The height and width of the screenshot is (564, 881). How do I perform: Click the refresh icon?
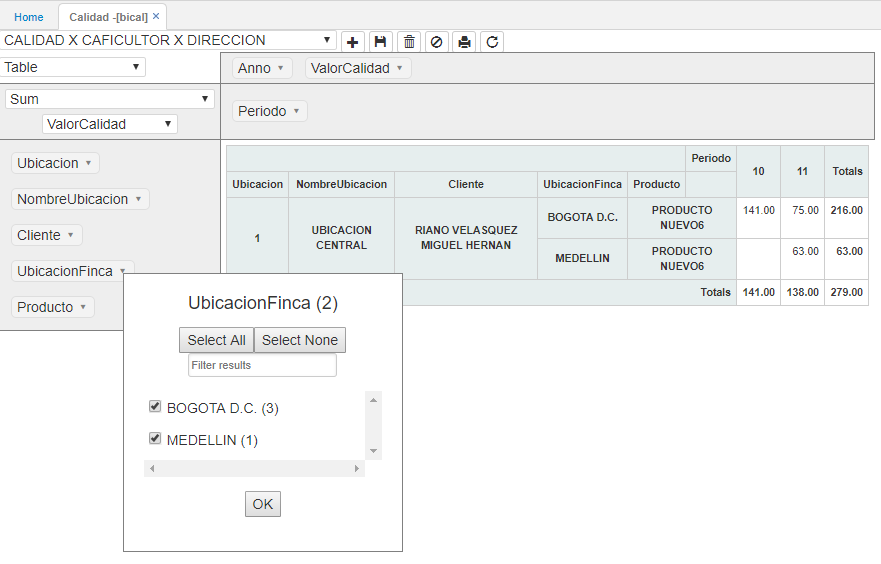tap(491, 42)
